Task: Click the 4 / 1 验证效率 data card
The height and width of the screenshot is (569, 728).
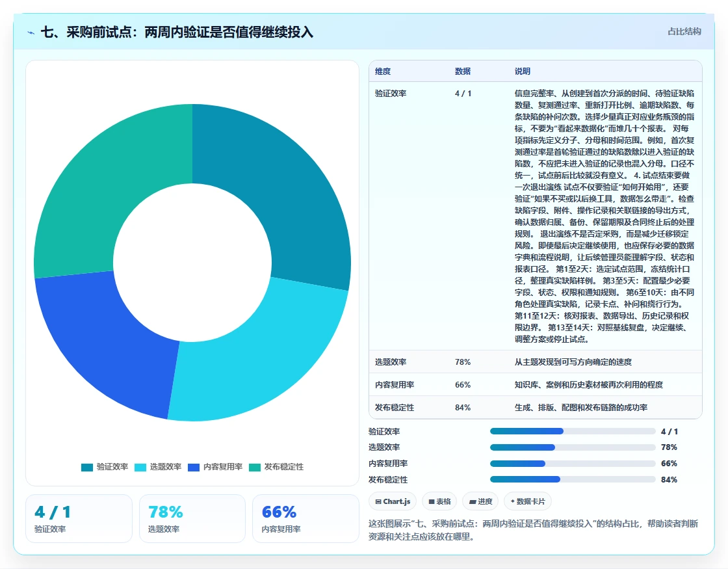Action: point(79,518)
